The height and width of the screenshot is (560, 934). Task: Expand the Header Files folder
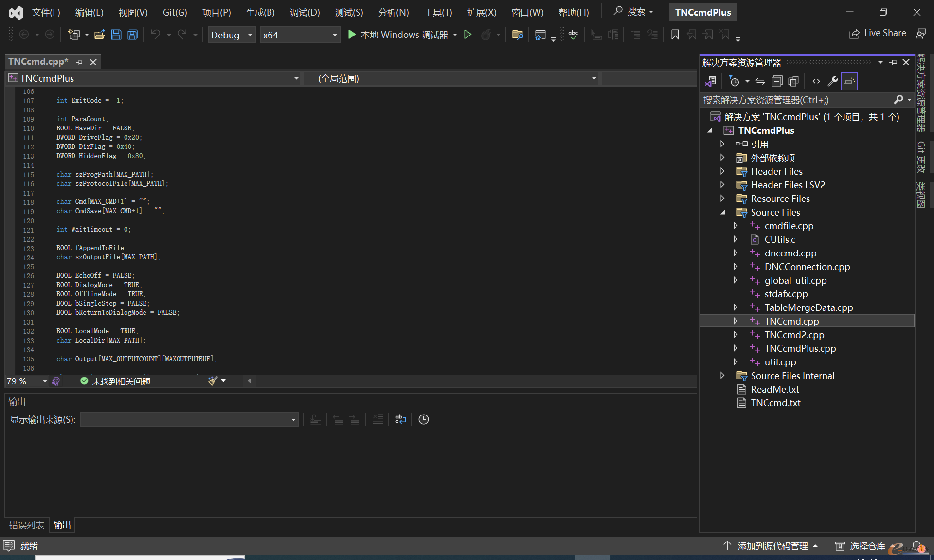tap(722, 171)
